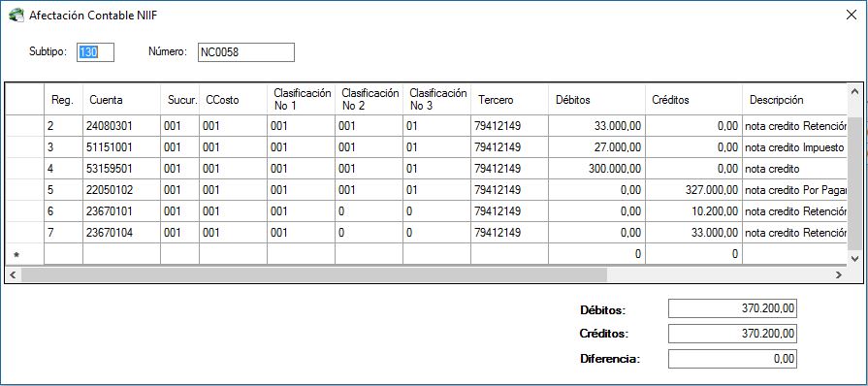This screenshot has width=868, height=386.
Task: Click the Créditos cell in the new row
Action: 693,254
